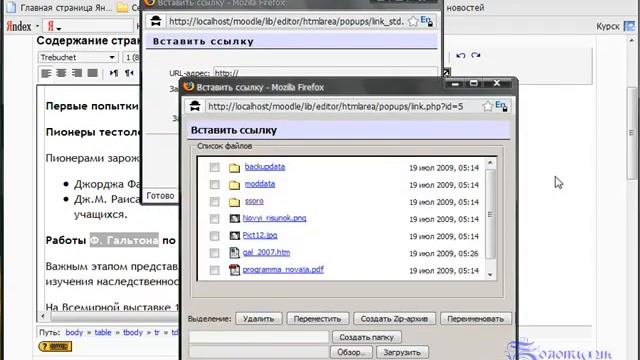Click body in the editor path
Viewport: 640px width, 360px height.
click(x=74, y=332)
